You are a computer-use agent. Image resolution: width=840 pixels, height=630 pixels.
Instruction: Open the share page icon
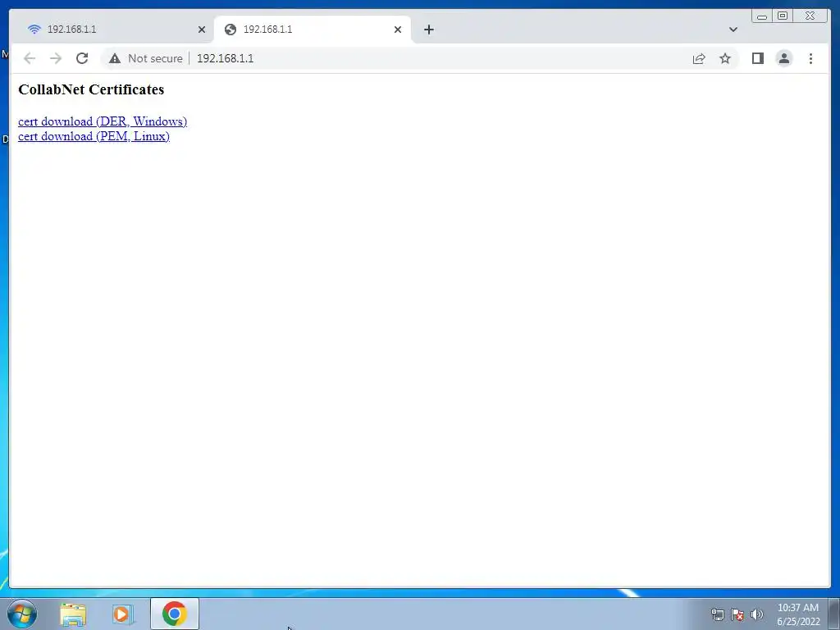[699, 58]
